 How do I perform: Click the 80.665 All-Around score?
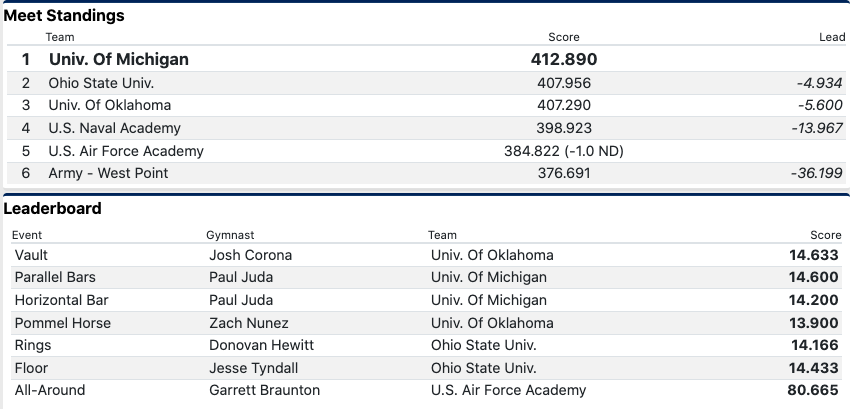pyautogui.click(x=813, y=390)
